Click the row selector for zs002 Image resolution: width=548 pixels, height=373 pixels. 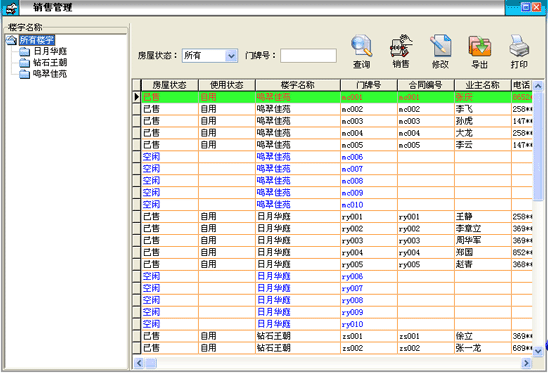tap(137, 348)
